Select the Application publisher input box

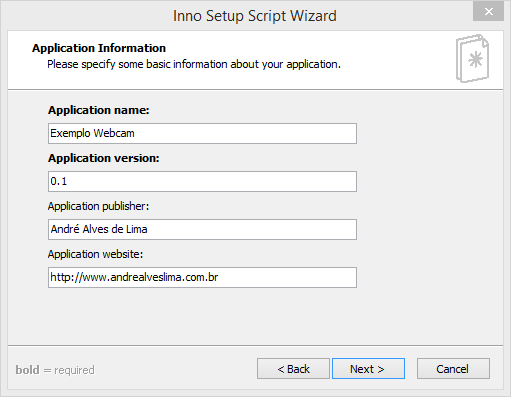tap(202, 229)
